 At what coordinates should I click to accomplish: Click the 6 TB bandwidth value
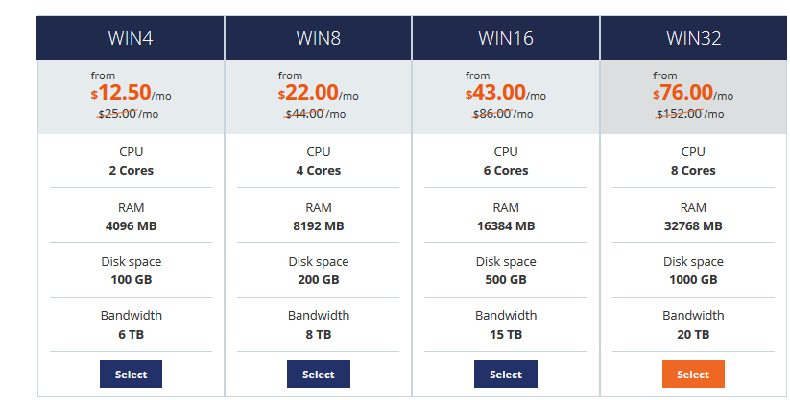131,335
